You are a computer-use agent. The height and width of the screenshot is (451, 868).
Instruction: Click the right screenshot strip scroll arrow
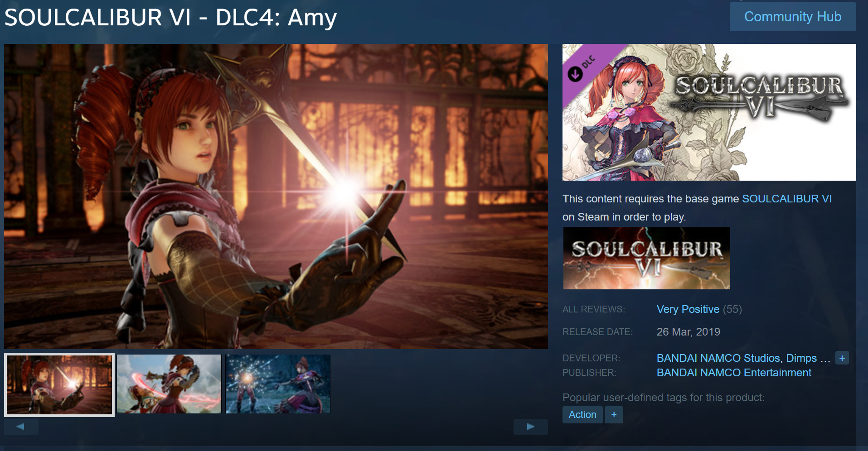(x=530, y=427)
